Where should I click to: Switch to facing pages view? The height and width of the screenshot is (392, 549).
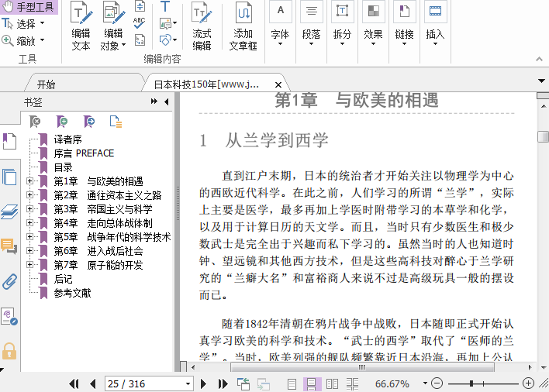pos(332,384)
